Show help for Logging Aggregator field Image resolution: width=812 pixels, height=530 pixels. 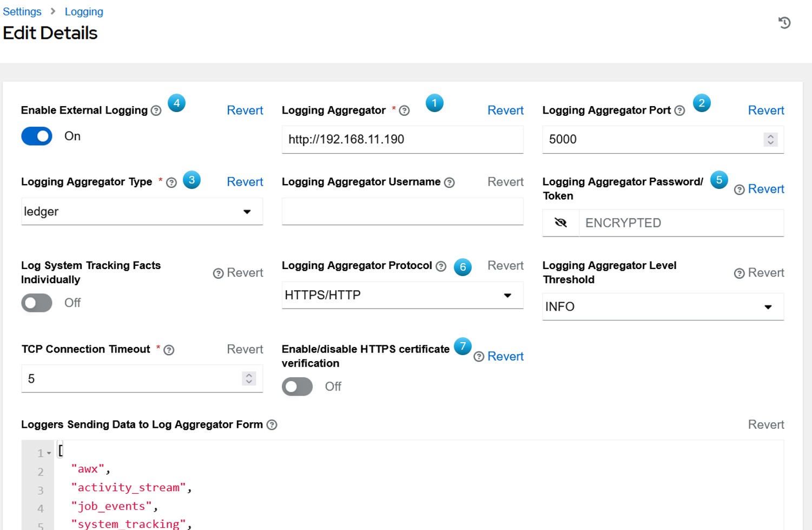404,110
